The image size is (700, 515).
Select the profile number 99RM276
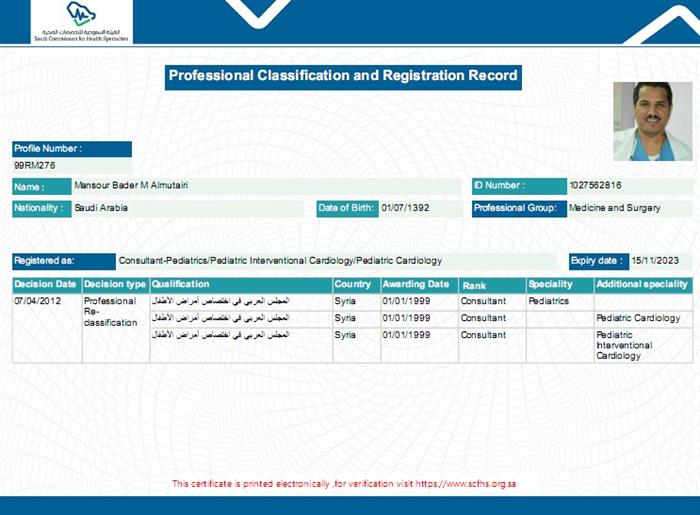coord(34,164)
